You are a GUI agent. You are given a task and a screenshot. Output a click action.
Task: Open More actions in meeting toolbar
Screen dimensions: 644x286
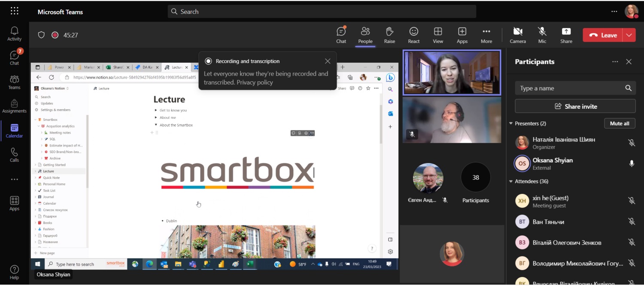(486, 35)
